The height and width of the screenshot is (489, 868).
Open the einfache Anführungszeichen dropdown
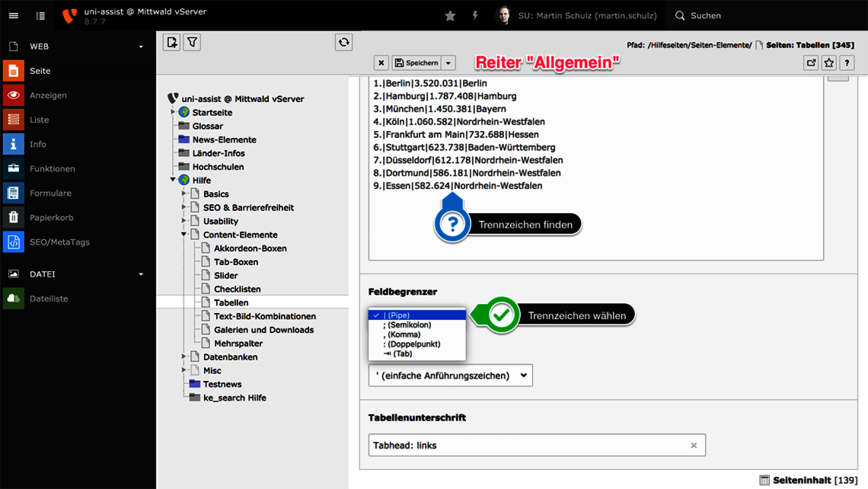(x=451, y=376)
